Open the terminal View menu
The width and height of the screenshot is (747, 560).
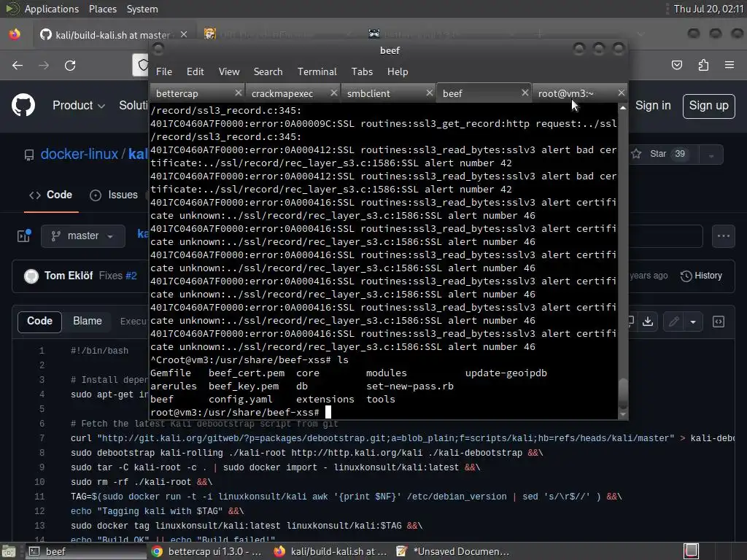tap(228, 71)
